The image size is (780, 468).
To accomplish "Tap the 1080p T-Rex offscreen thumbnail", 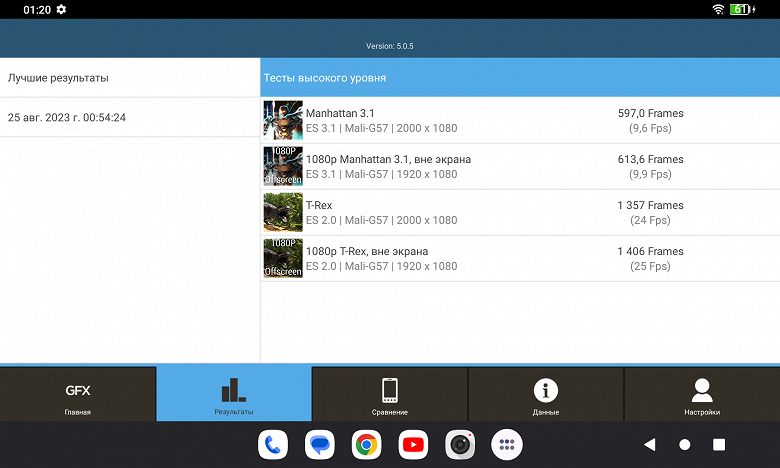I will (283, 258).
